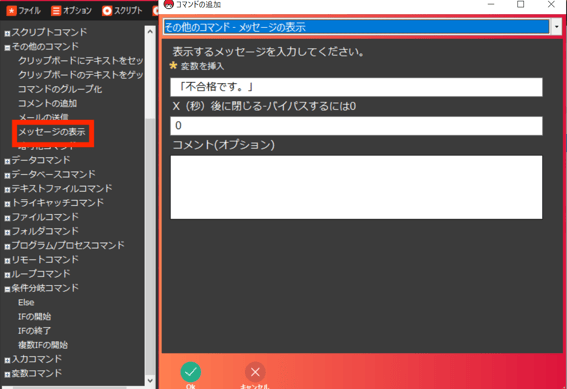Open the オプション menu
Viewport: 567px width, 389px height.
pyautogui.click(x=71, y=11)
